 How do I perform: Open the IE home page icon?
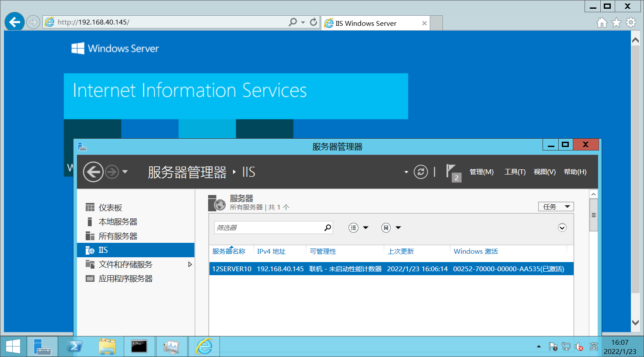(602, 22)
